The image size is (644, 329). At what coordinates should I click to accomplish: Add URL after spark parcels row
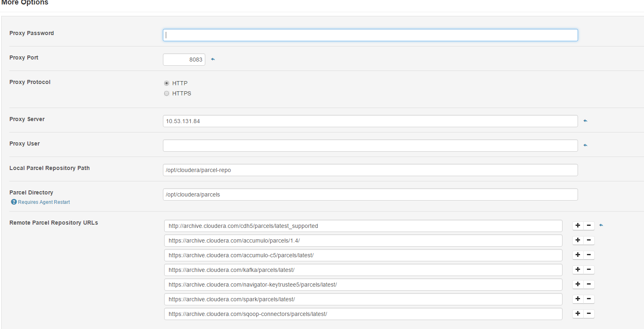coord(578,299)
